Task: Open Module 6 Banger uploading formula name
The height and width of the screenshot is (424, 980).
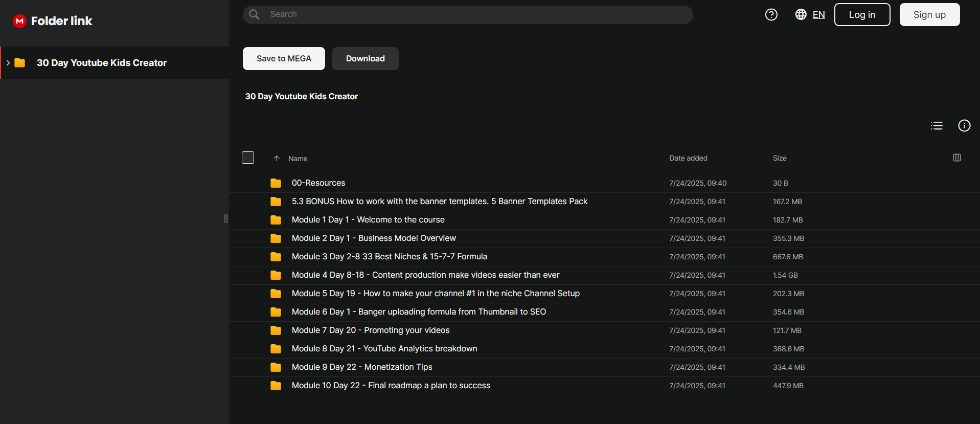Action: 419,312
